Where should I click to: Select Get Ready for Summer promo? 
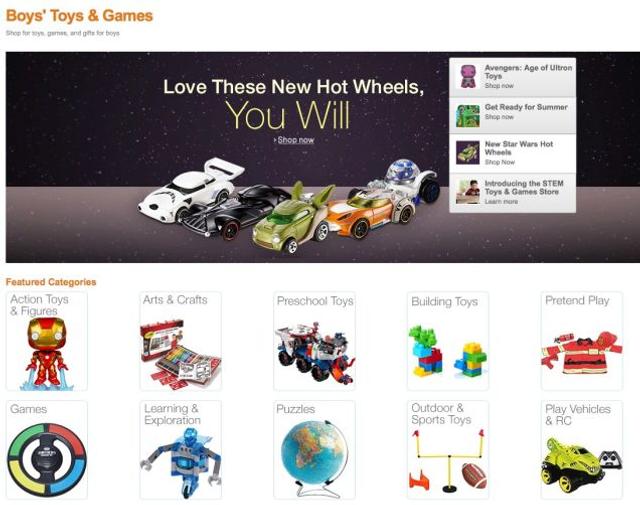(x=513, y=115)
